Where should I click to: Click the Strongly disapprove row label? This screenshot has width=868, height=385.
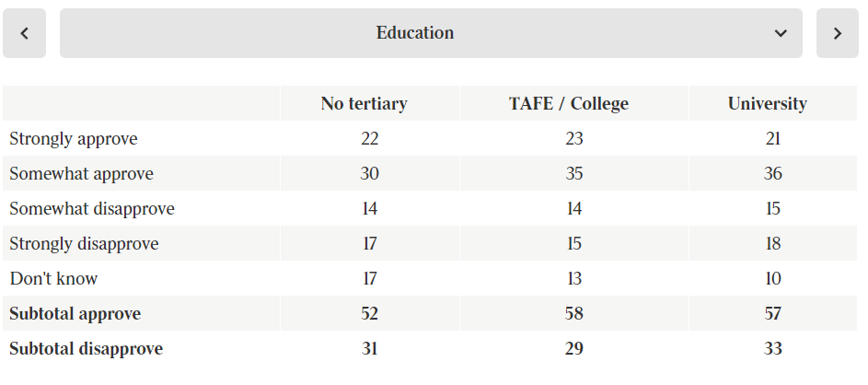coord(84,244)
